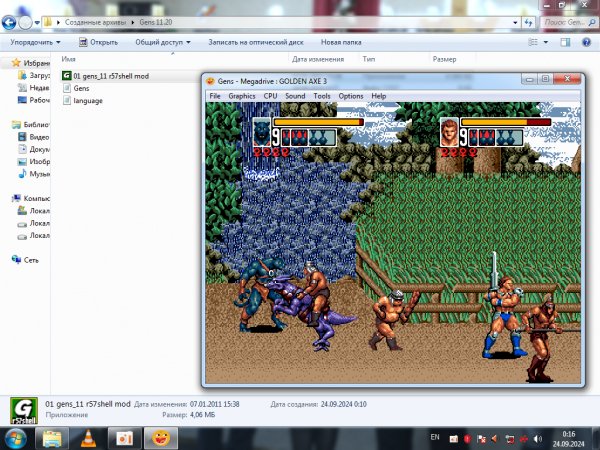Open the Graphics menu in Gens

[241, 96]
